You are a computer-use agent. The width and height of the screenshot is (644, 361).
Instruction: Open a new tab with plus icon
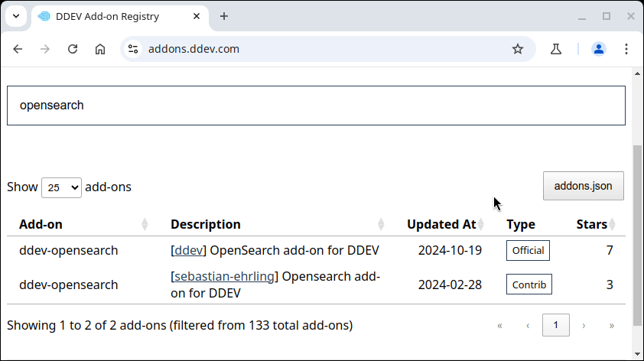tap(224, 16)
